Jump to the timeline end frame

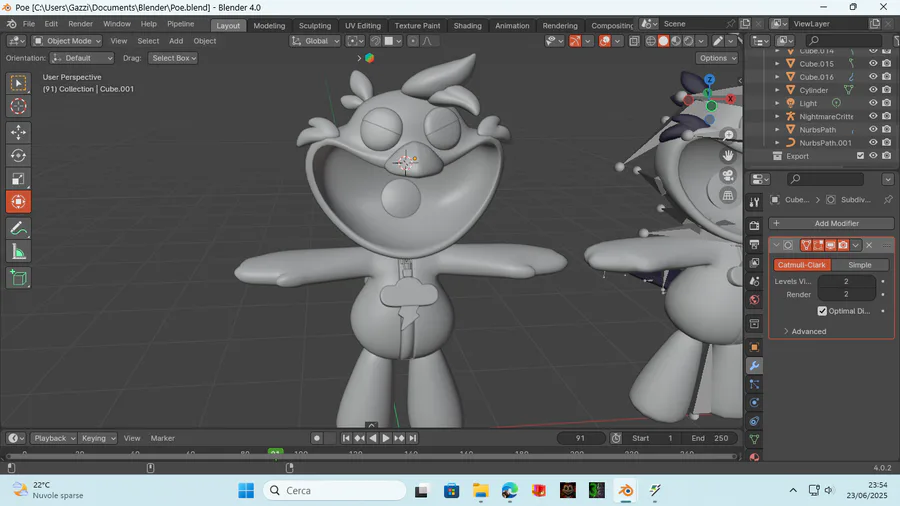click(x=412, y=438)
